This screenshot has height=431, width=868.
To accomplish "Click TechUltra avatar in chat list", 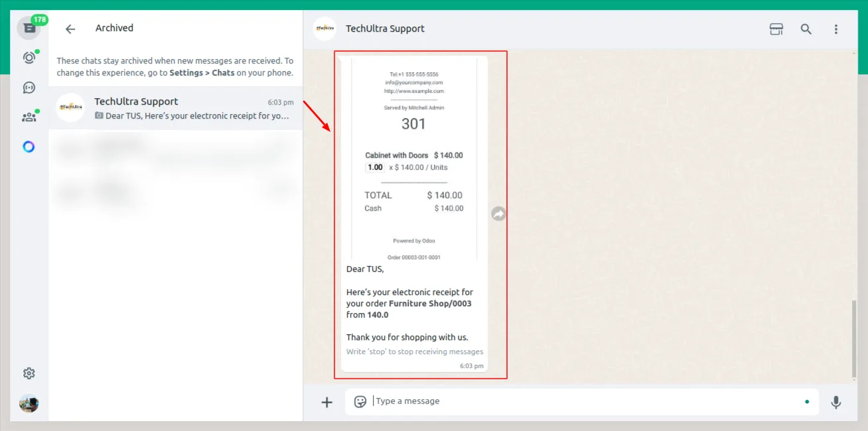I will [70, 107].
